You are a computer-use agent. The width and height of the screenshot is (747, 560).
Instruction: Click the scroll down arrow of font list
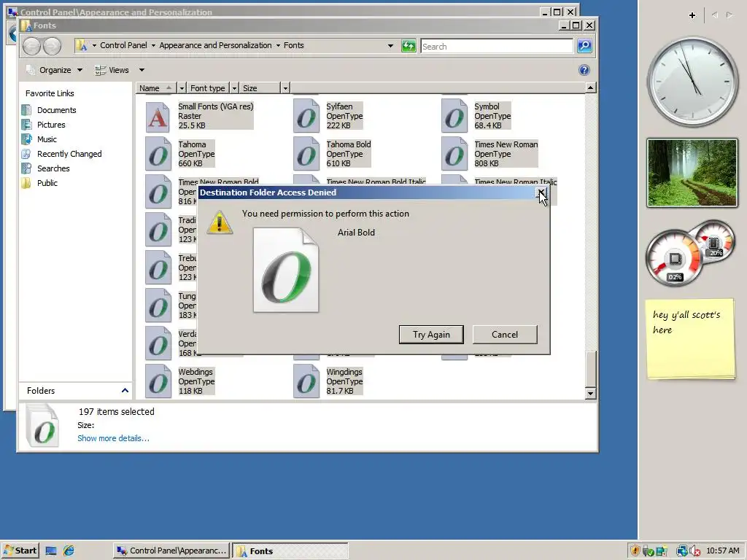pos(590,393)
